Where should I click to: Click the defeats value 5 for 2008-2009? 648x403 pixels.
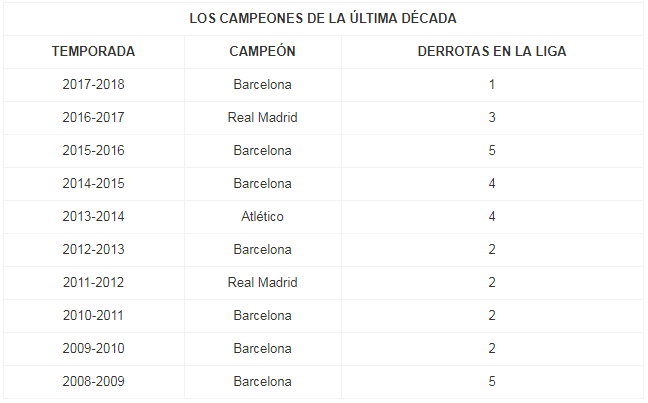click(x=492, y=381)
